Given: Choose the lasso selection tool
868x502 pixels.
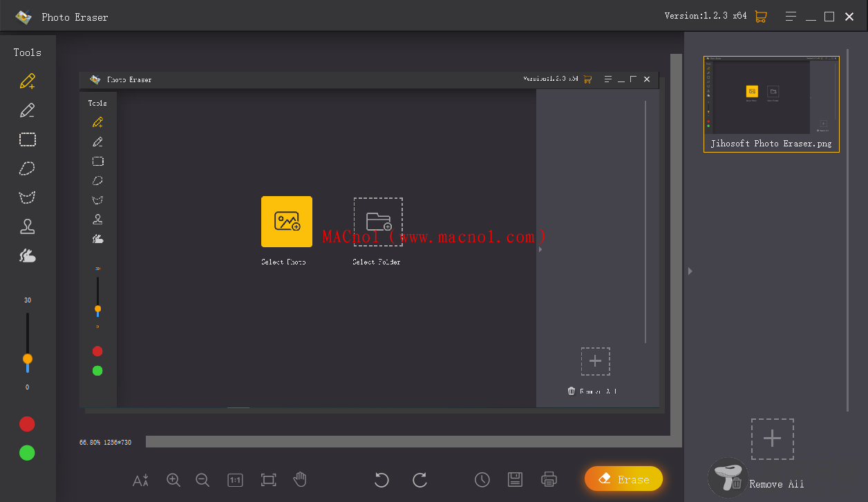Looking at the screenshot, I should (27, 168).
